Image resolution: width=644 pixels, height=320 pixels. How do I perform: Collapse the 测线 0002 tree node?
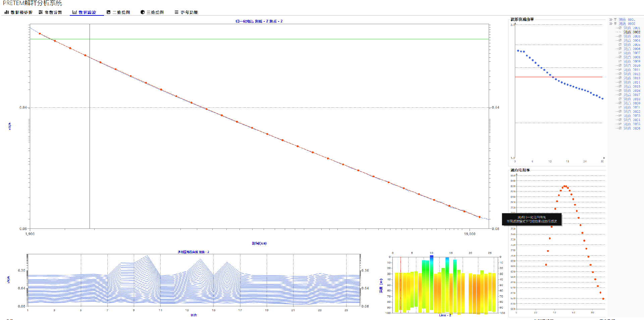611,24
